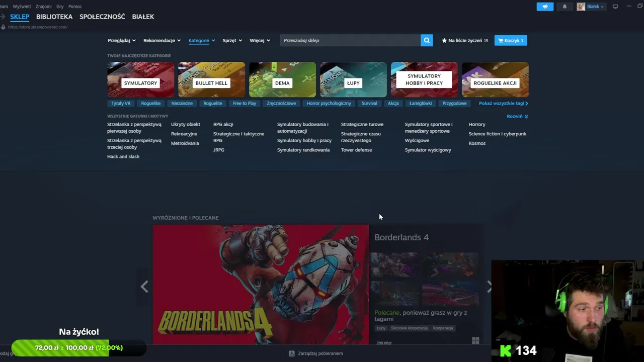Click the magnifier search button
This screenshot has width=644, height=362.
point(427,40)
